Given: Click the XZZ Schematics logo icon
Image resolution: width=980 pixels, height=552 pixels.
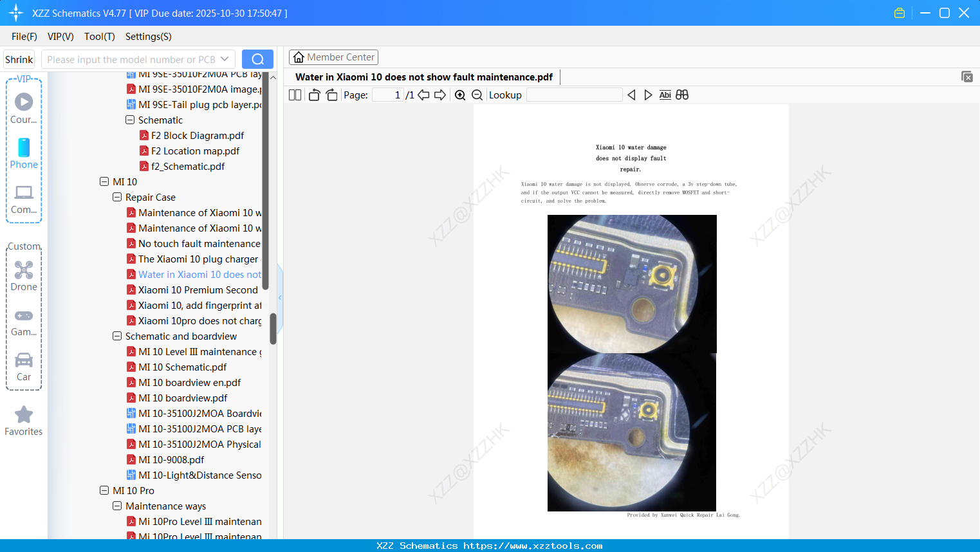Looking at the screenshot, I should click(x=16, y=13).
